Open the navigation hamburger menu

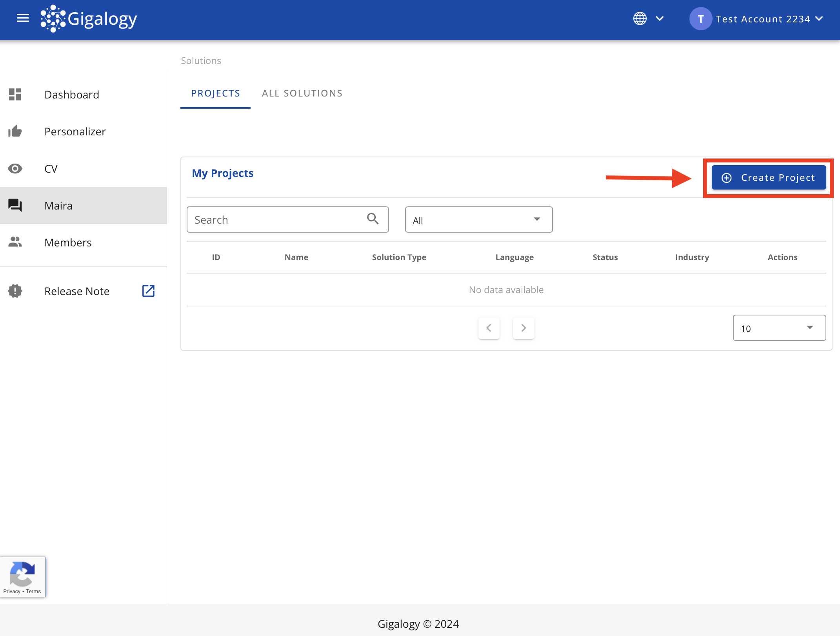22,18
